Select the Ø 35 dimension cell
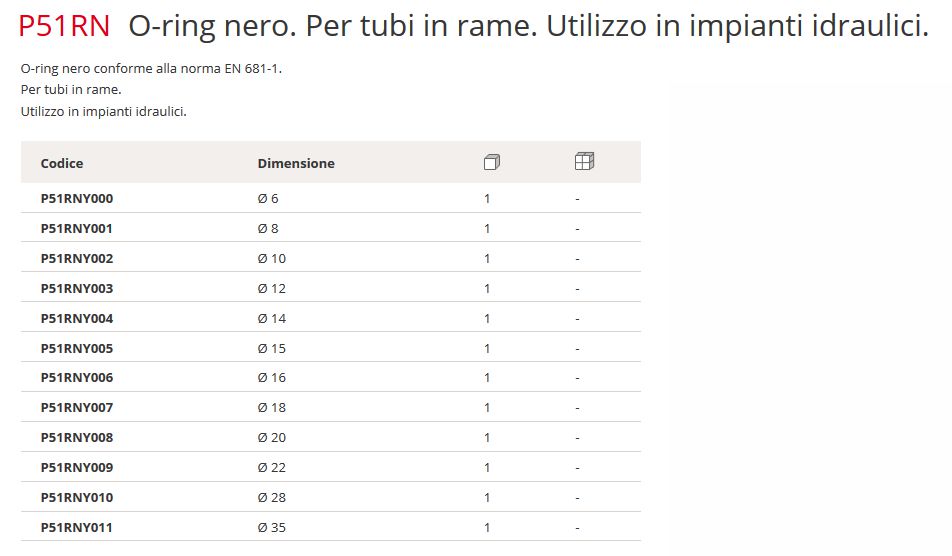 271,527
